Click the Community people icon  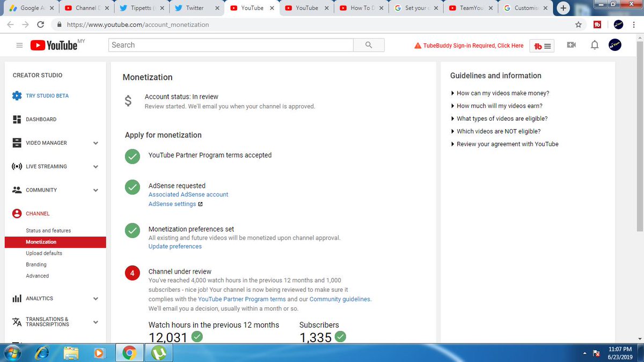point(17,190)
